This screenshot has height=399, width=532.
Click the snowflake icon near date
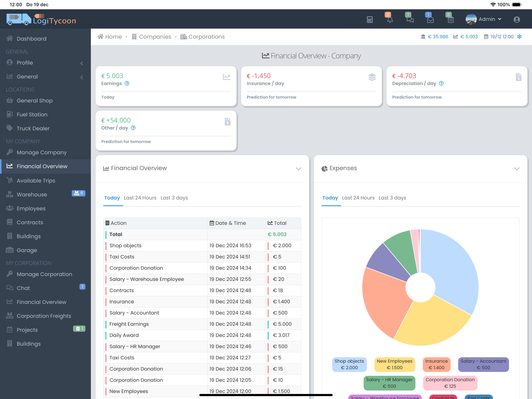click(x=519, y=37)
